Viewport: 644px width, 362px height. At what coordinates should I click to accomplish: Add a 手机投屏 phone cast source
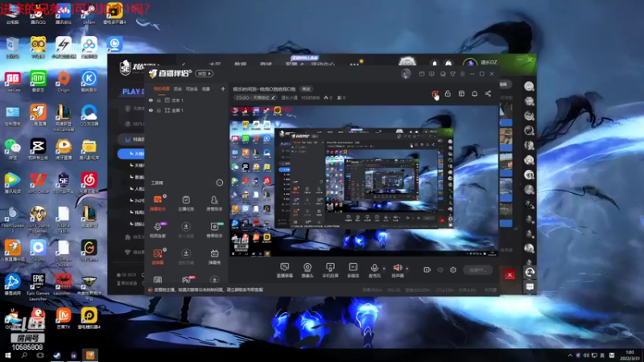(330, 270)
